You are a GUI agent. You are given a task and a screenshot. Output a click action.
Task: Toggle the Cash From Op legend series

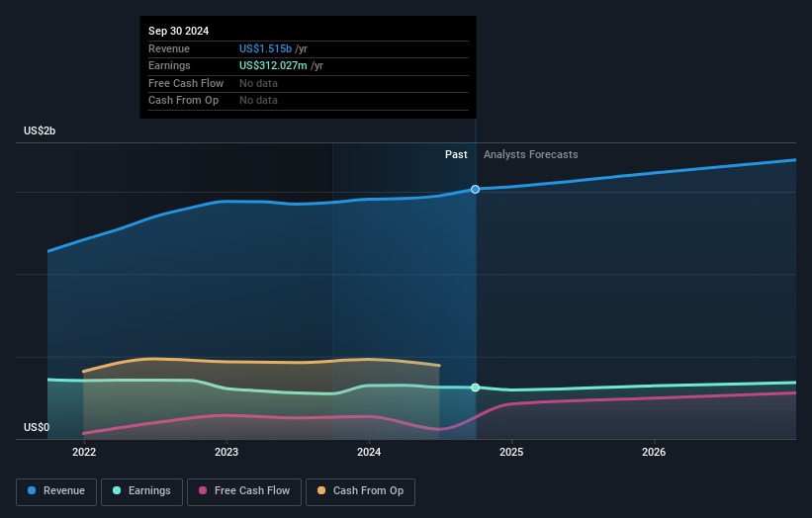coord(360,491)
